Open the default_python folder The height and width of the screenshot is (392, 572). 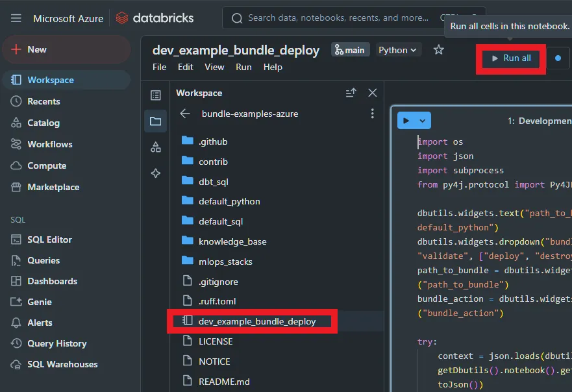pos(229,201)
